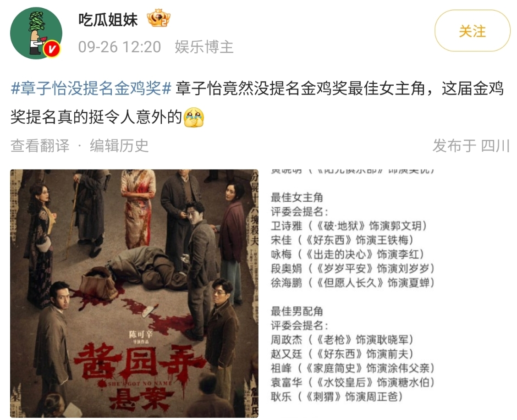This screenshot has height=420, width=517.
Task: Open the 酱园弄 movie poster image
Action: pyautogui.click(x=134, y=293)
